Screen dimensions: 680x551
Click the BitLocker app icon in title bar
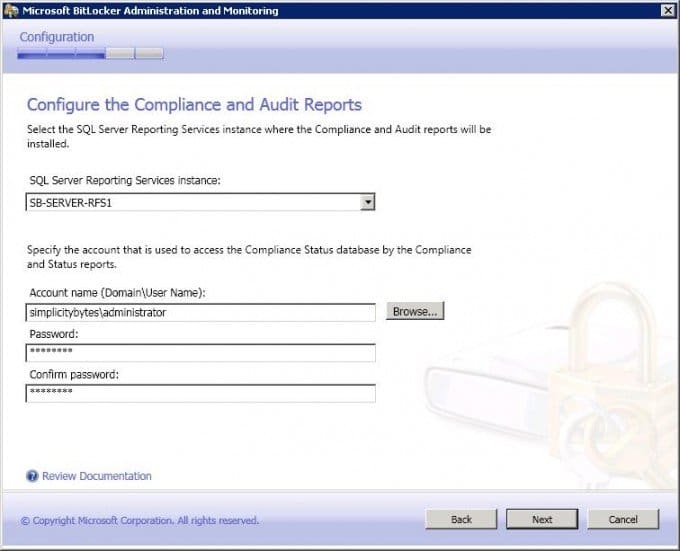coord(10,10)
